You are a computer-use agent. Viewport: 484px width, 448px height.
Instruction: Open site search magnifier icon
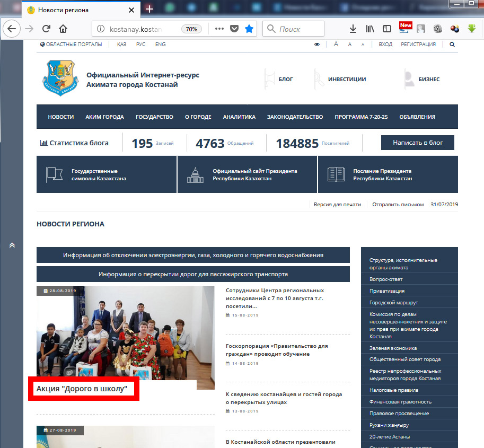[452, 45]
